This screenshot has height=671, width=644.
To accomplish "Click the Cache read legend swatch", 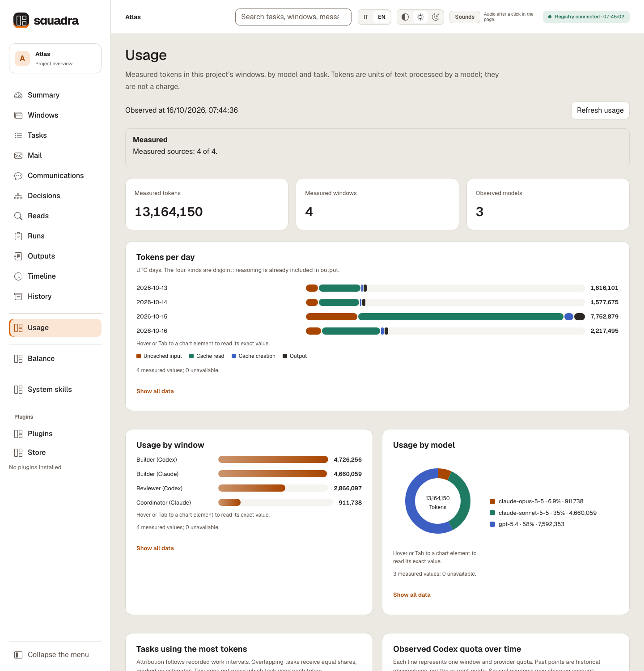I will [191, 357].
